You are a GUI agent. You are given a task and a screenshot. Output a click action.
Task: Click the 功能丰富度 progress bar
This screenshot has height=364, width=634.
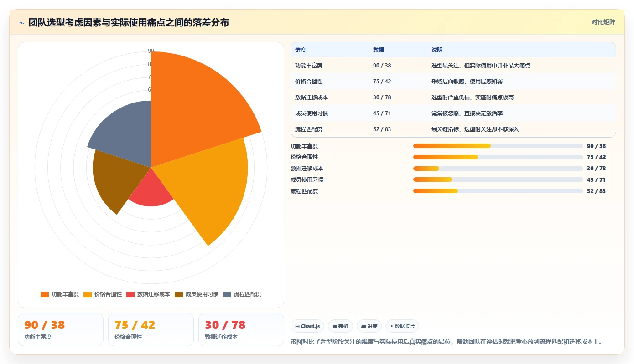point(498,146)
